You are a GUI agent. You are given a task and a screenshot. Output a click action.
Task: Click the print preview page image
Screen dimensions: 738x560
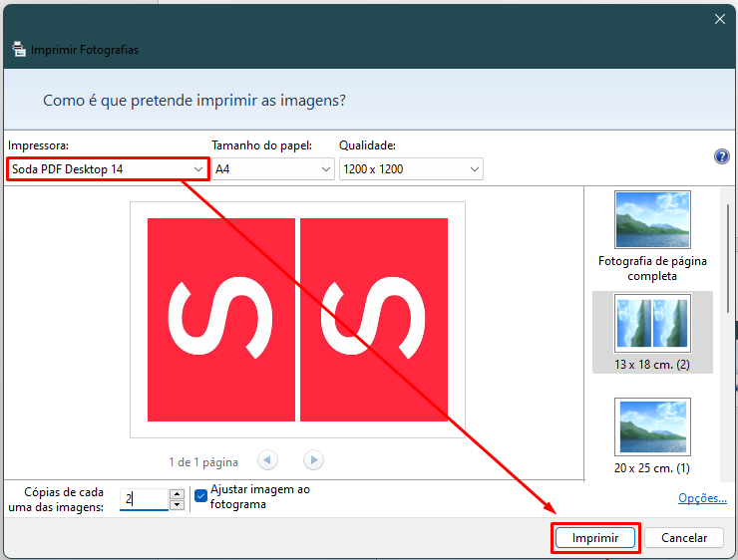pos(297,320)
